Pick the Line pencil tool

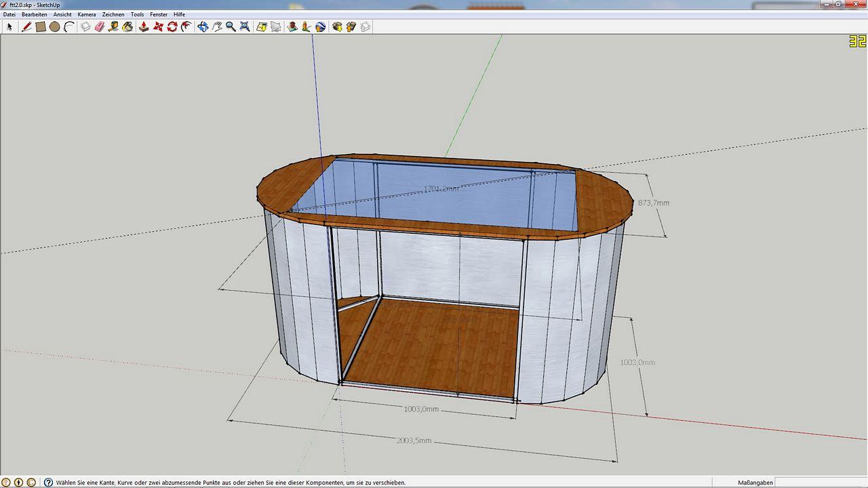tap(26, 27)
